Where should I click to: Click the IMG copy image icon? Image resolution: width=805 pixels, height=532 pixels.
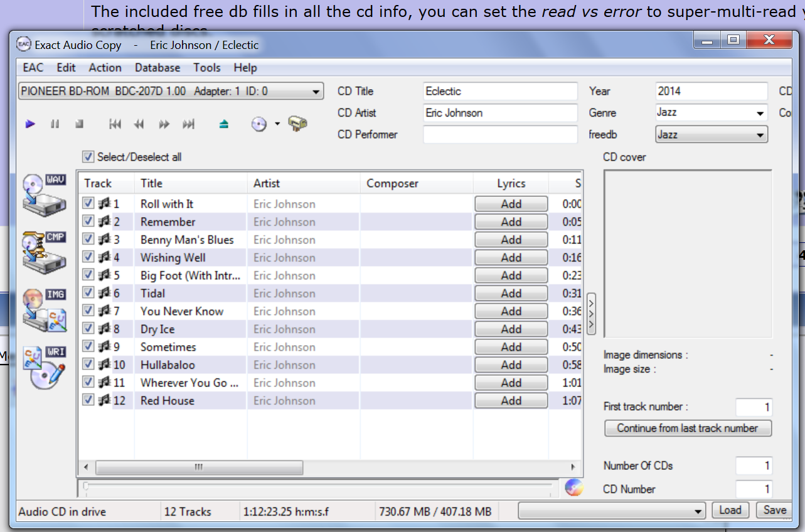(x=44, y=310)
